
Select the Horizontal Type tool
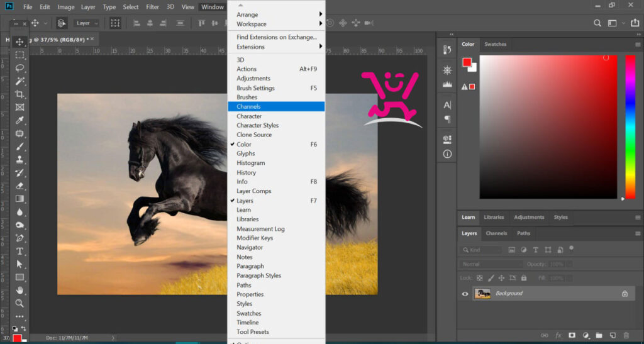pos(19,251)
